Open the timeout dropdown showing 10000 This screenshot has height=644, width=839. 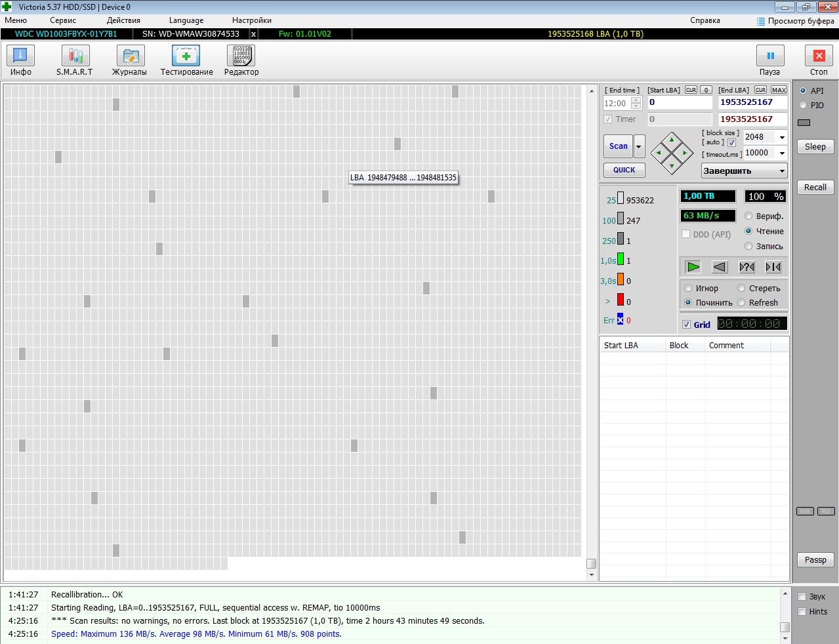[782, 153]
